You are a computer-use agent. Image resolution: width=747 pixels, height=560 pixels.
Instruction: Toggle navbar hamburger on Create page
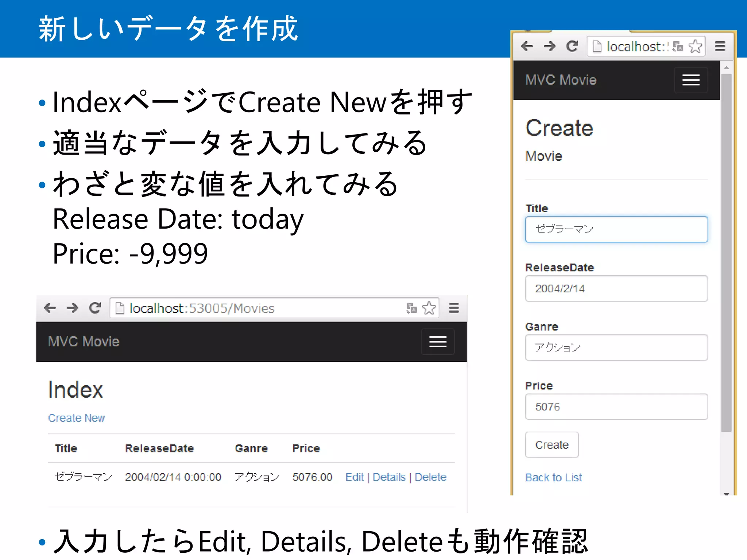[x=691, y=80]
